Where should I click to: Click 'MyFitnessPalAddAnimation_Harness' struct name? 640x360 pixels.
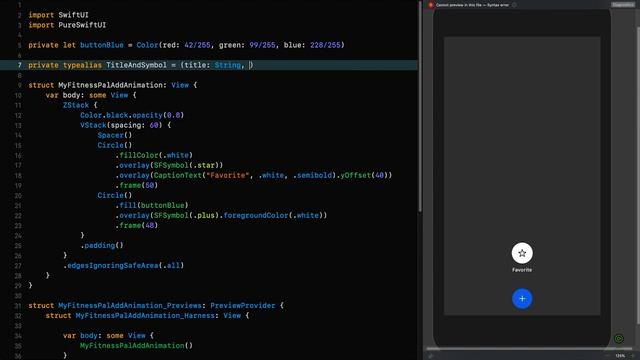pyautogui.click(x=145, y=316)
